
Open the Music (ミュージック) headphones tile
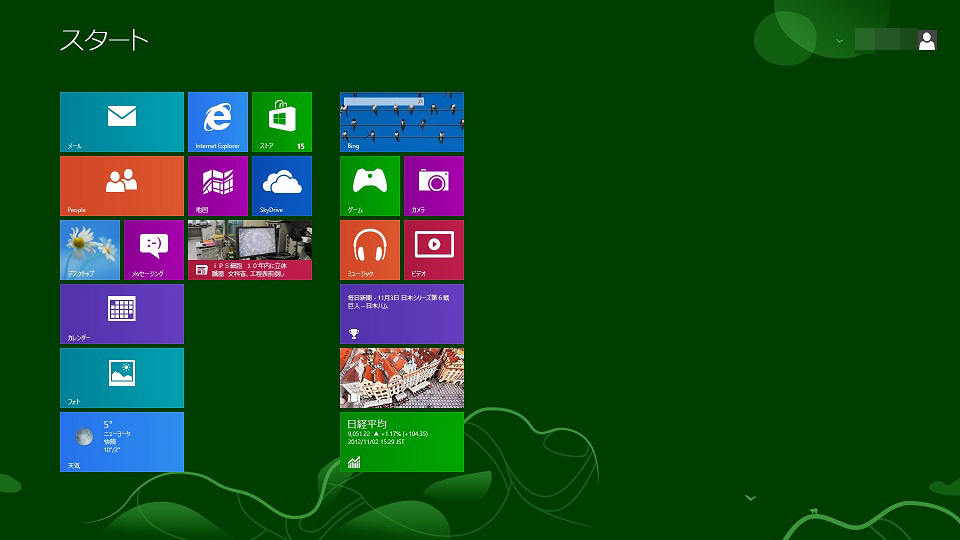(x=370, y=250)
